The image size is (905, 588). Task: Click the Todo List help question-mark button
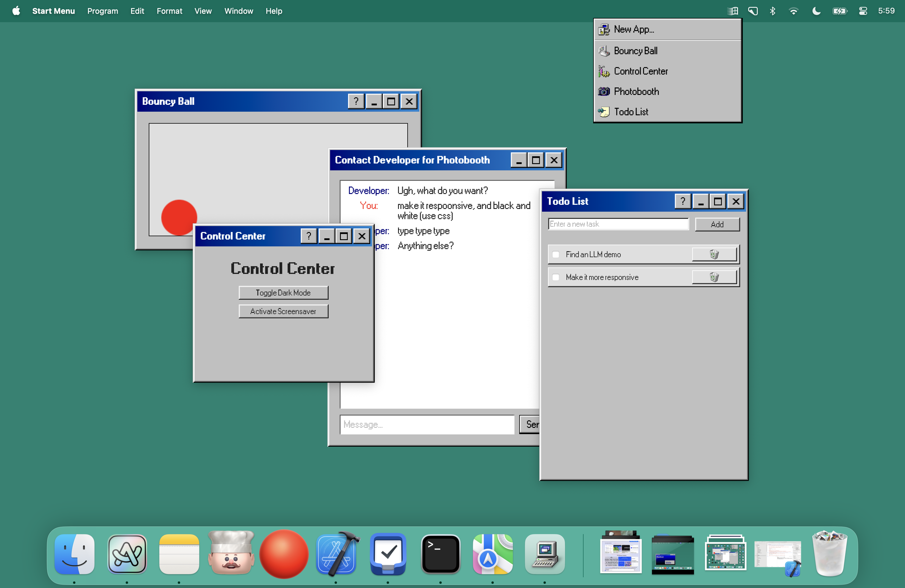click(683, 201)
